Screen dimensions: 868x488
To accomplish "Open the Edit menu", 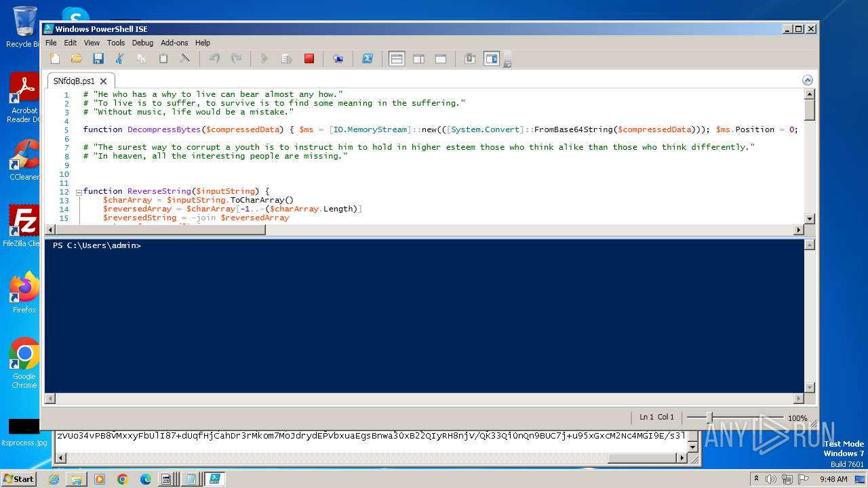I will [x=71, y=43].
